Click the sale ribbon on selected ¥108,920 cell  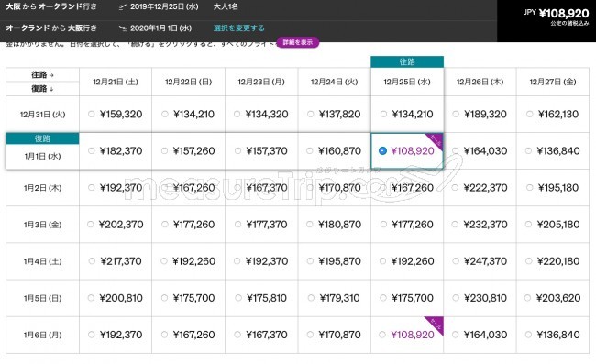point(436,141)
